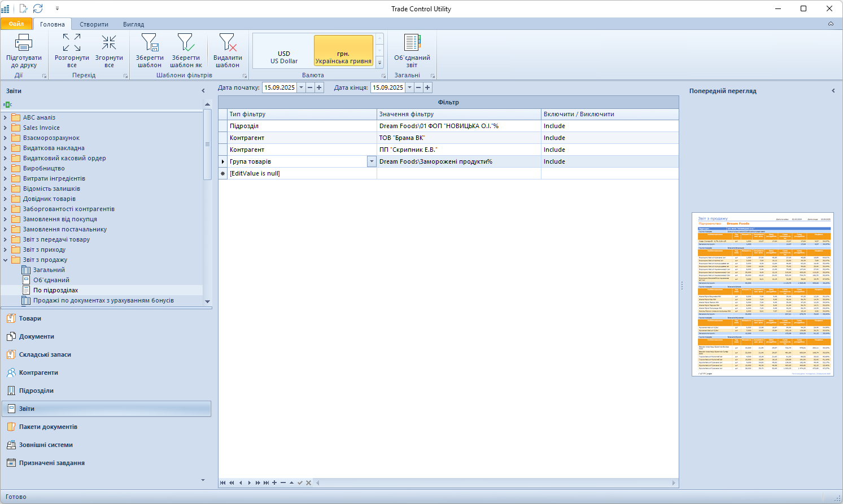Click the Delete filter template icon

tap(228, 43)
